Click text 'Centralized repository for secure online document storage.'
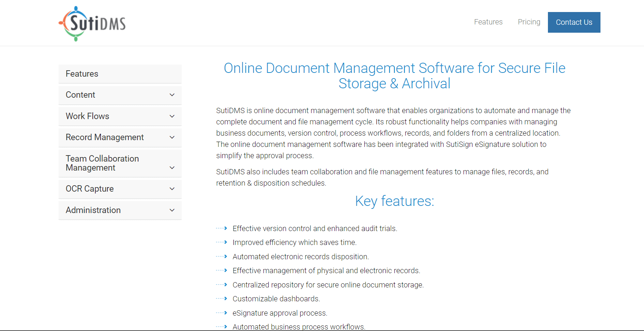The image size is (644, 331). pos(328,285)
